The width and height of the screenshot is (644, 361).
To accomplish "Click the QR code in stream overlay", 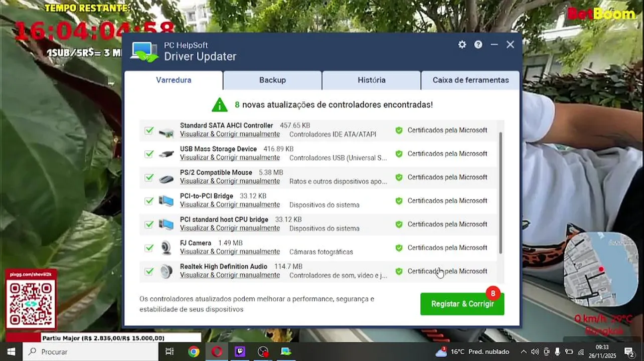I will tap(31, 304).
